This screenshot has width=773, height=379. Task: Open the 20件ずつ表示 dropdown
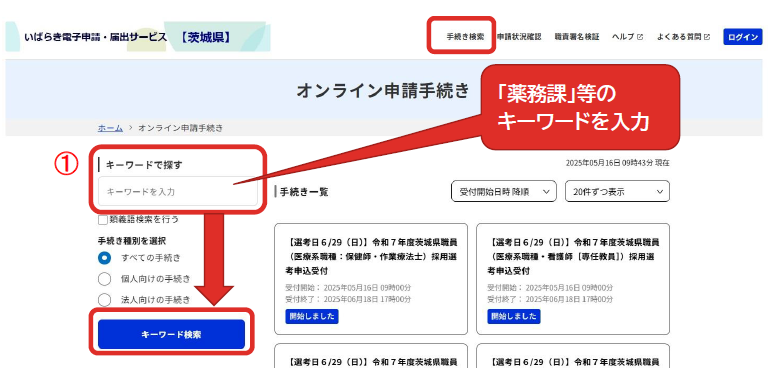(x=617, y=191)
